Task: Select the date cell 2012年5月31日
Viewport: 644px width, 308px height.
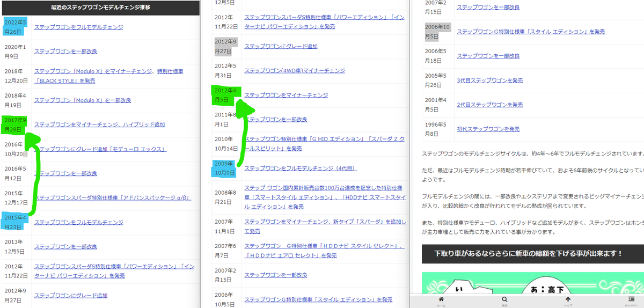Action: tap(226, 70)
